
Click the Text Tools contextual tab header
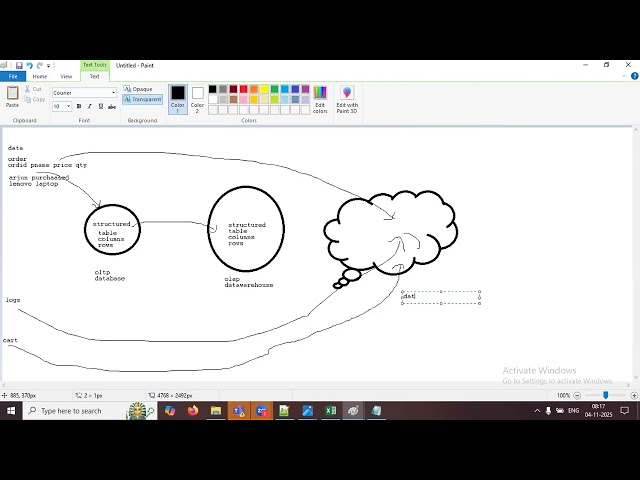[x=95, y=65]
